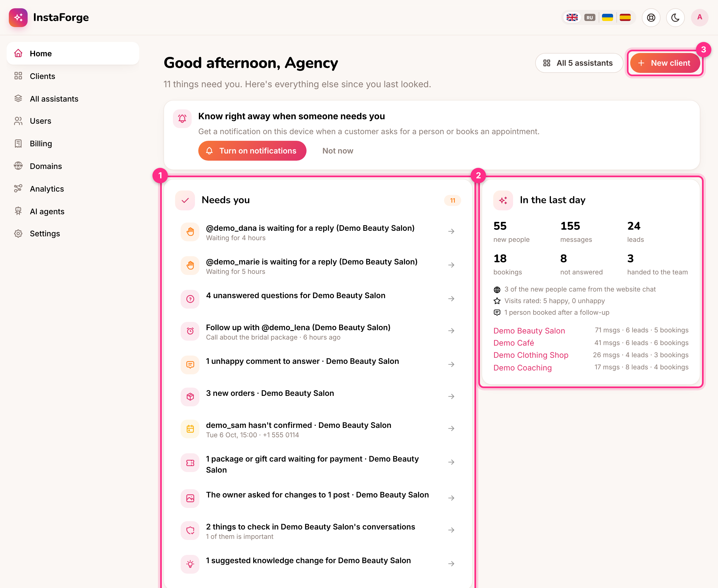Open Billing page

click(73, 144)
